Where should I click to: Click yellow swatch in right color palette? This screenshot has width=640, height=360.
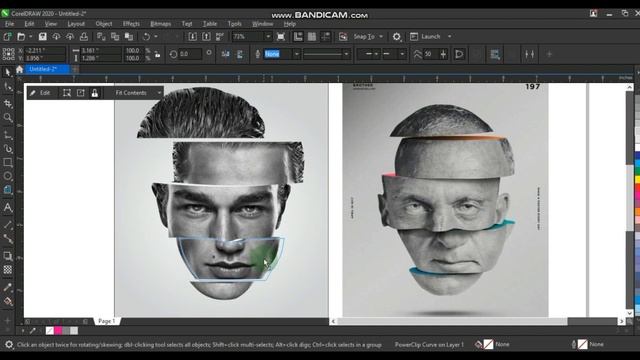pyautogui.click(x=637, y=180)
